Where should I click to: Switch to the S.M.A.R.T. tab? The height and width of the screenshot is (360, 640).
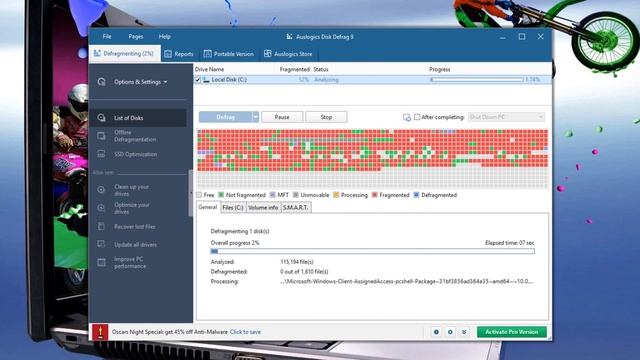tap(296, 208)
